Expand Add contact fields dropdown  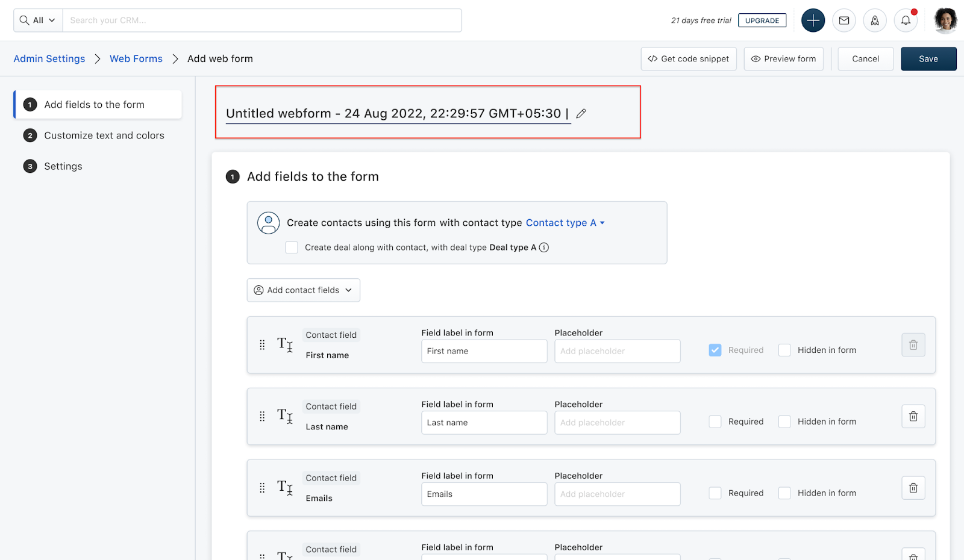click(x=304, y=290)
